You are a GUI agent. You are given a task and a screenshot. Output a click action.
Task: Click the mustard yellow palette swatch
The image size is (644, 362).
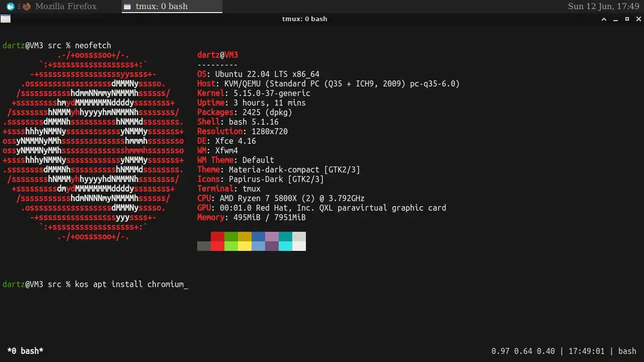(245, 237)
